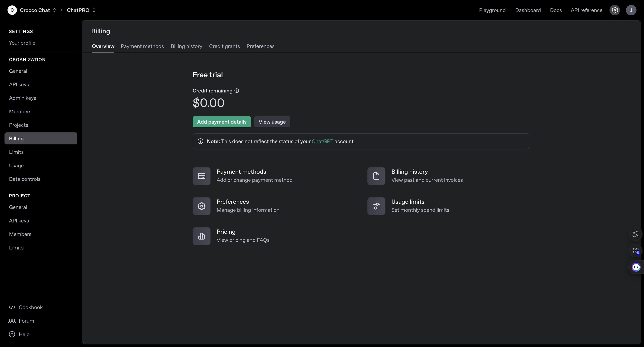
Task: Click the Payment methods card icon
Action: [x=201, y=176]
